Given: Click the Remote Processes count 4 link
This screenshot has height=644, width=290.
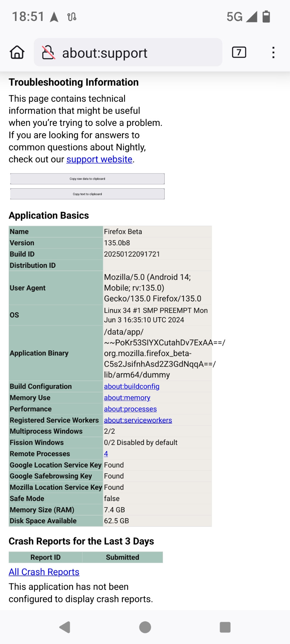Looking at the screenshot, I should [x=106, y=454].
